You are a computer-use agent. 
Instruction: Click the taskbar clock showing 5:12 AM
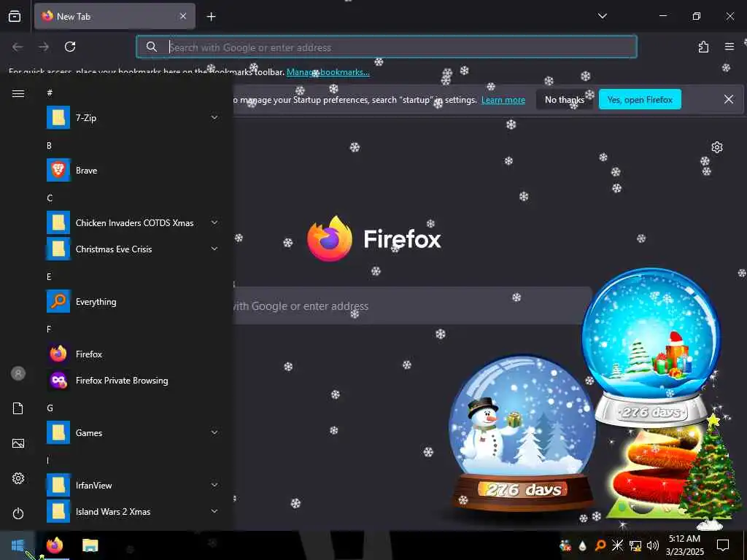684,545
